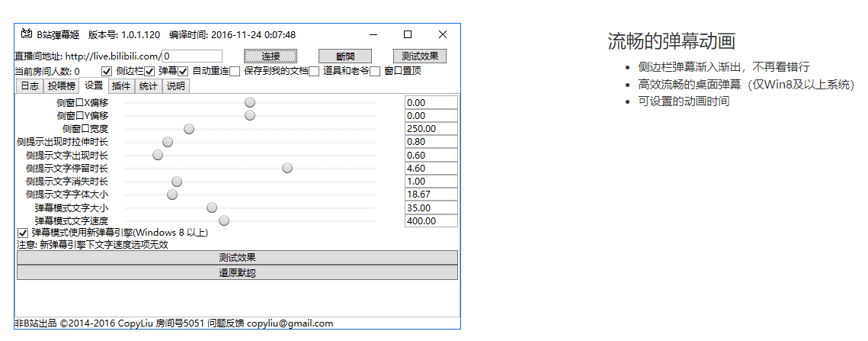The width and height of the screenshot is (868, 341).
Task: Click the 侧窗口Y偏移 value box 0.00
Action: (x=431, y=115)
